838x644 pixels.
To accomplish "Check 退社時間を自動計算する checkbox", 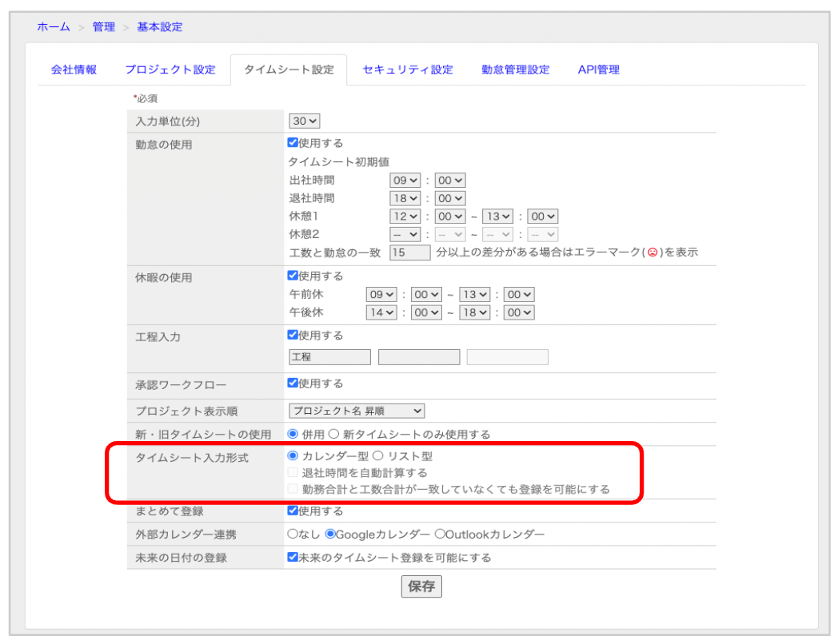I will 293,472.
